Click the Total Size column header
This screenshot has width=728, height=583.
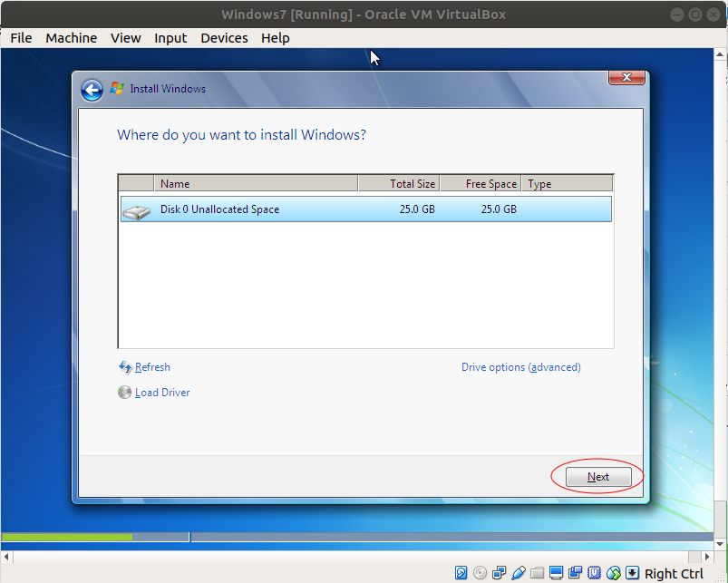(x=399, y=183)
